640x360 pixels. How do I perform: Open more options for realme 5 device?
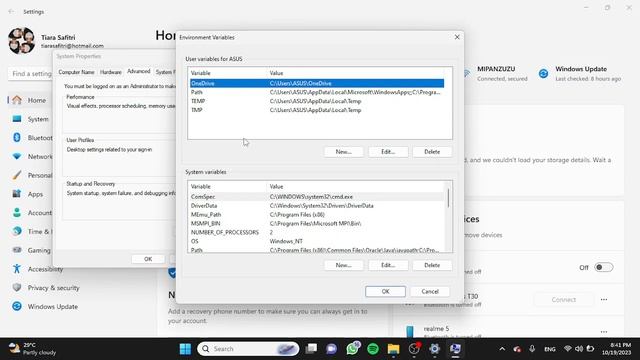(x=604, y=332)
